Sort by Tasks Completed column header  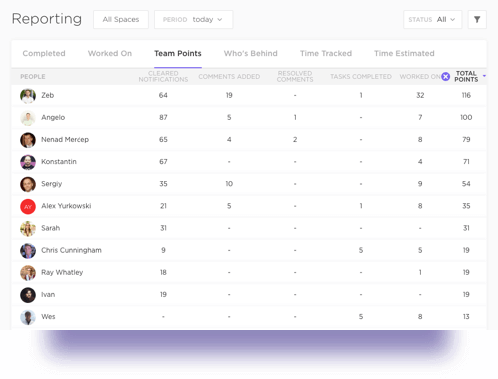point(361,77)
